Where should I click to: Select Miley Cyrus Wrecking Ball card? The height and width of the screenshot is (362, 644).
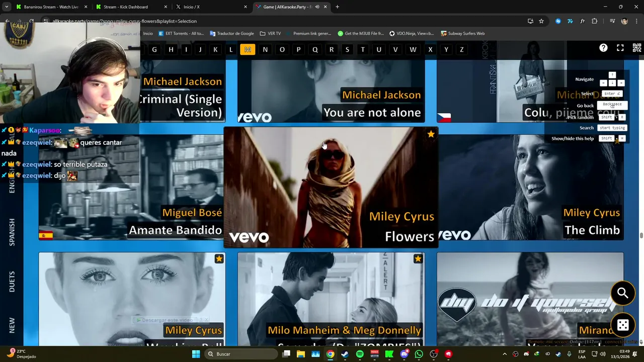pos(132,299)
